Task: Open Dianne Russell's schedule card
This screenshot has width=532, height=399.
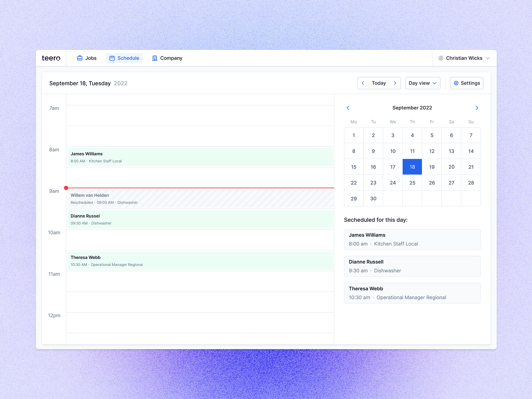Action: pyautogui.click(x=412, y=266)
